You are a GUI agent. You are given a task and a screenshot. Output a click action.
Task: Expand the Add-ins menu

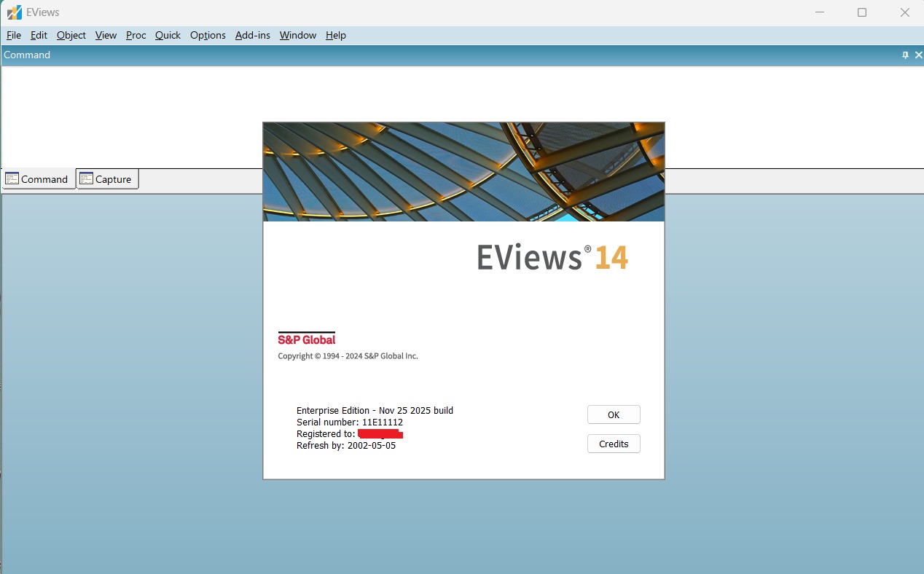253,35
